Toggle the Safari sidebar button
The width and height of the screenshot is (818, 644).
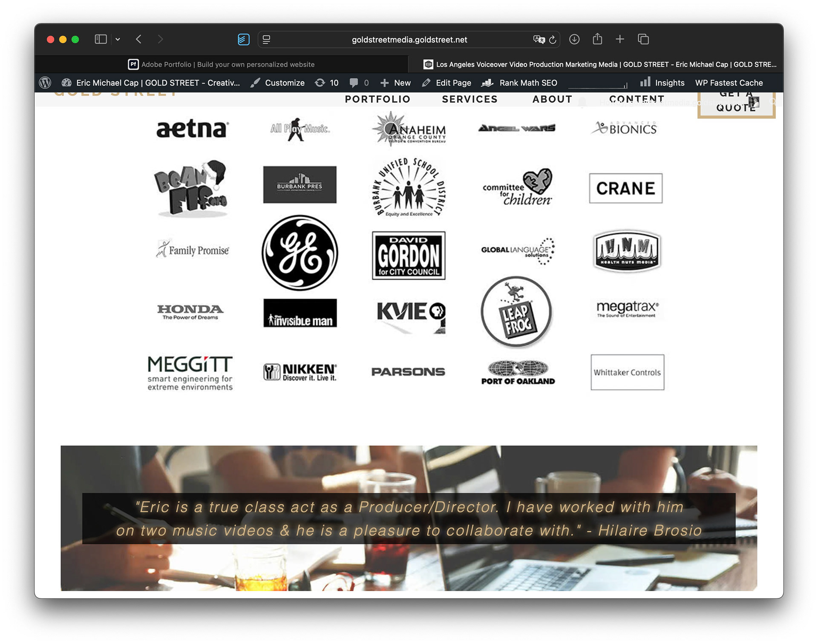tap(101, 39)
